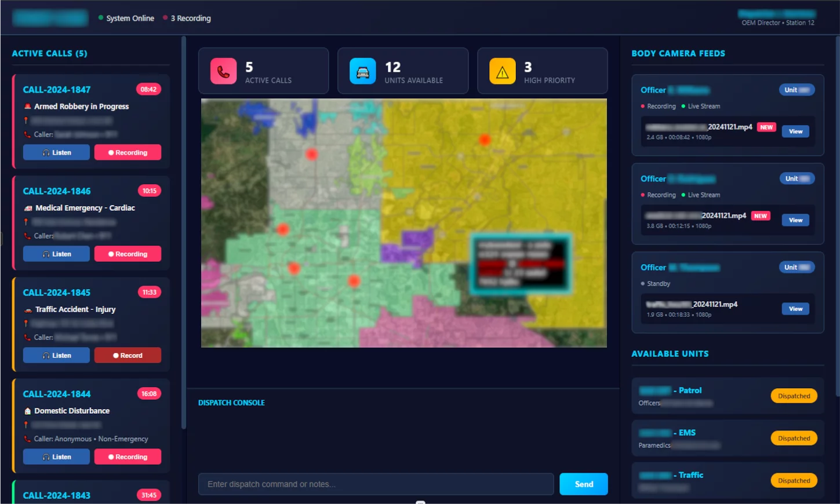Toggle Recording on call CALL-2024-1847
This screenshot has height=504, width=840.
pos(128,152)
